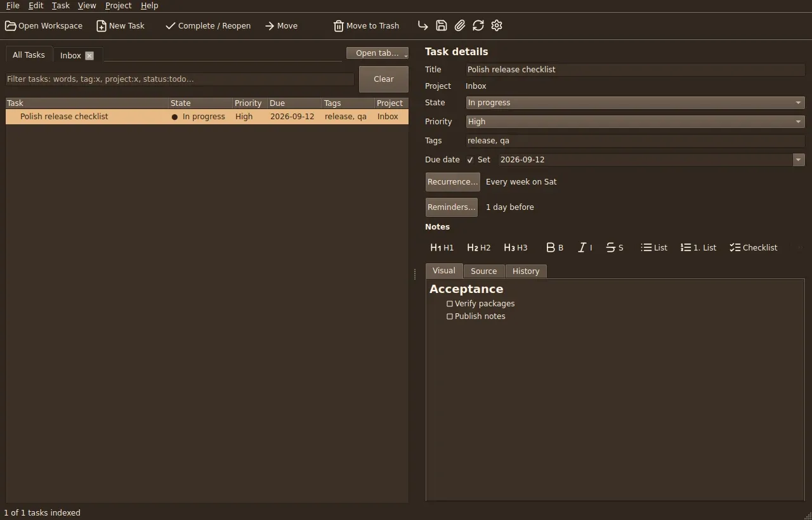Sort by the Priority column header
The height and width of the screenshot is (520, 812).
250,103
